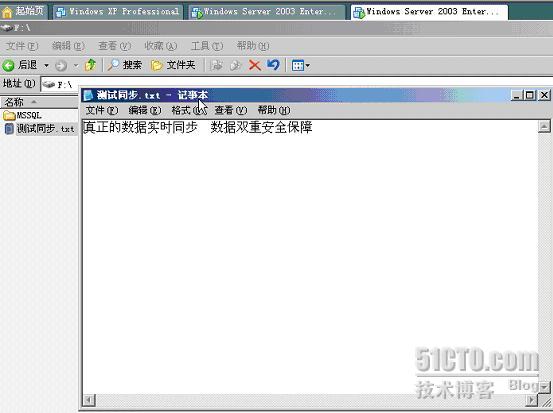The width and height of the screenshot is (553, 413).
Task: Click the green Back arrow icon
Action: pos(8,65)
